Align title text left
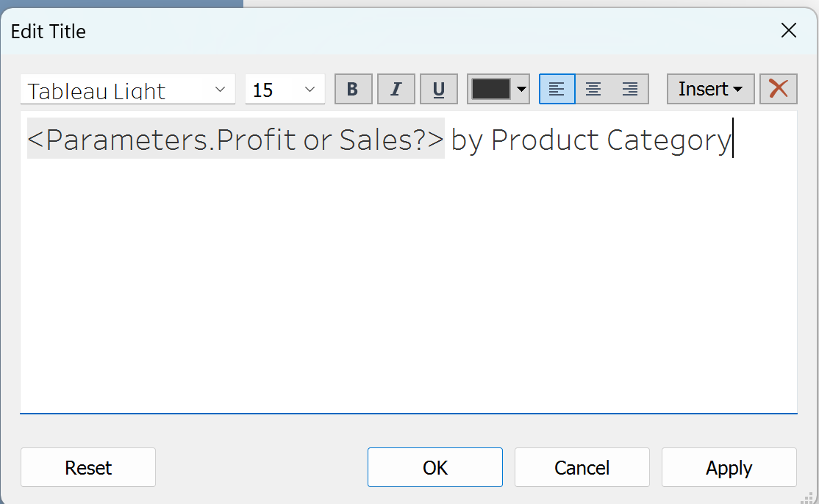This screenshot has height=504, width=819. (x=557, y=90)
